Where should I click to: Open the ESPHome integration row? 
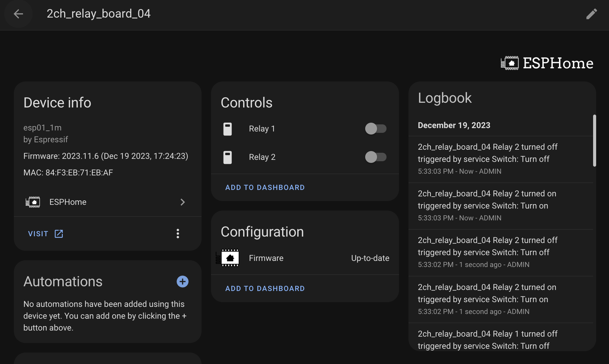(x=101, y=202)
